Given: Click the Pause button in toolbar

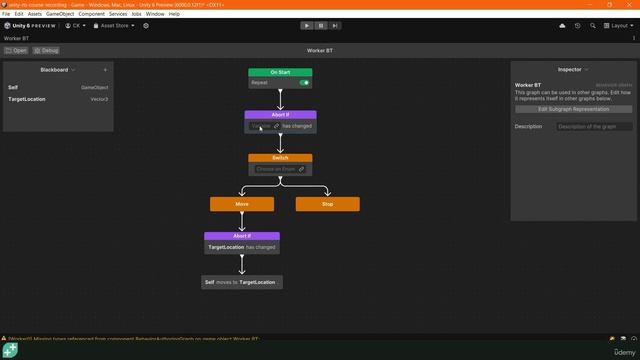Looking at the screenshot, I should coord(321,26).
